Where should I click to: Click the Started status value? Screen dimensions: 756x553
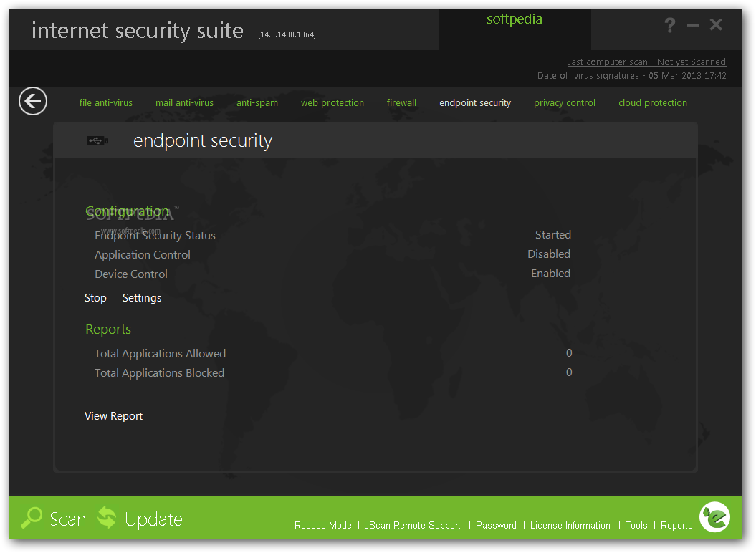pyautogui.click(x=553, y=235)
